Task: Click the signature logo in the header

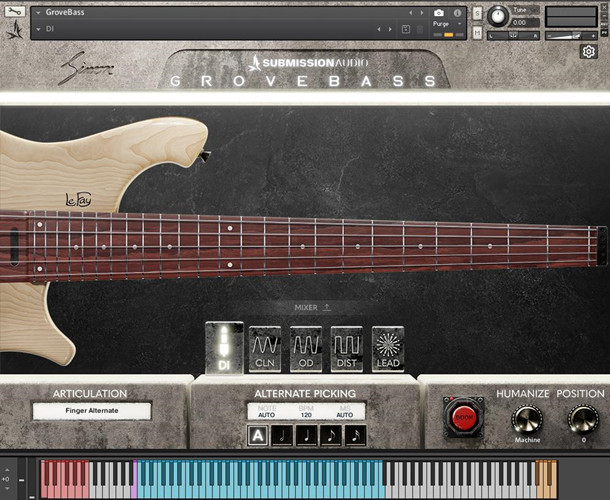Action: 86,68
